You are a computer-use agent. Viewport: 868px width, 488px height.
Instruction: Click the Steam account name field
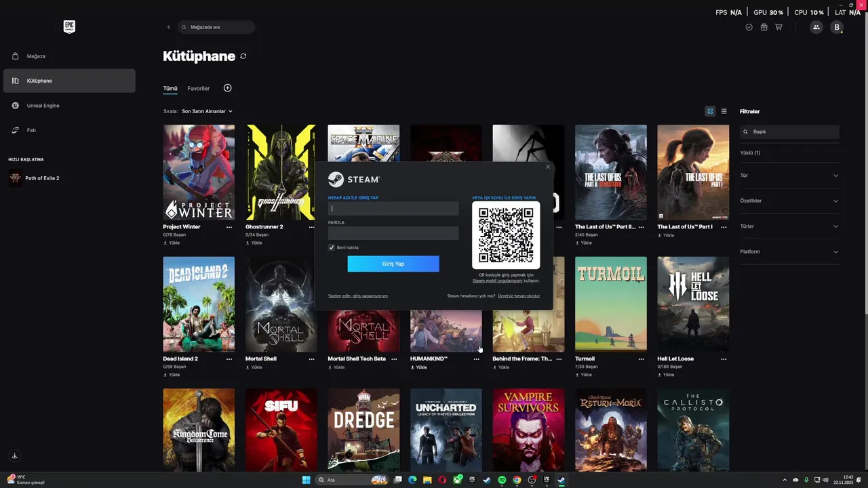tap(393, 209)
